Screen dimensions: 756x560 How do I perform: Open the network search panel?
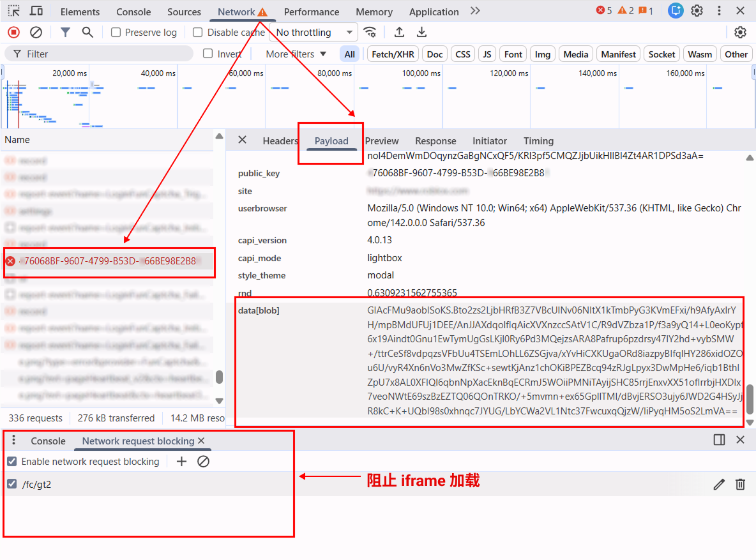[x=87, y=32]
